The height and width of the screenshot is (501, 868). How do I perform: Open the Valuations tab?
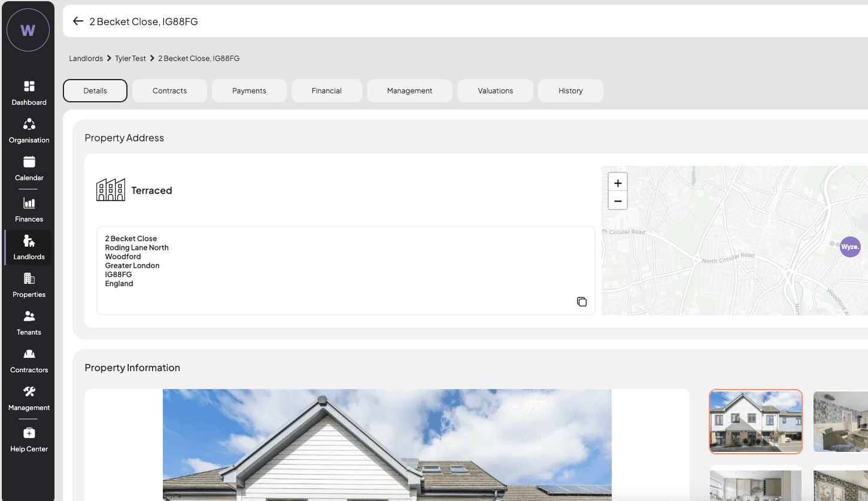click(x=495, y=91)
